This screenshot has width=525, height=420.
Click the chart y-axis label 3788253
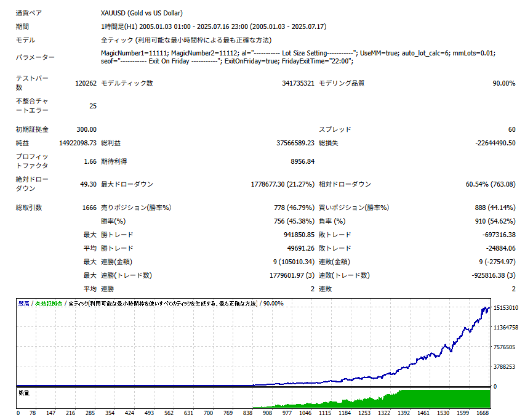[504, 367]
